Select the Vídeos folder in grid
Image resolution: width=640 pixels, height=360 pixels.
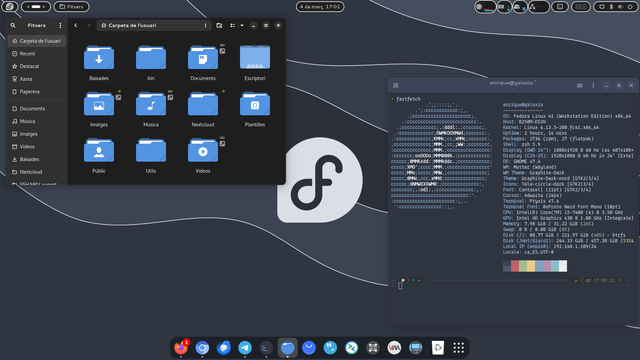coord(203,151)
